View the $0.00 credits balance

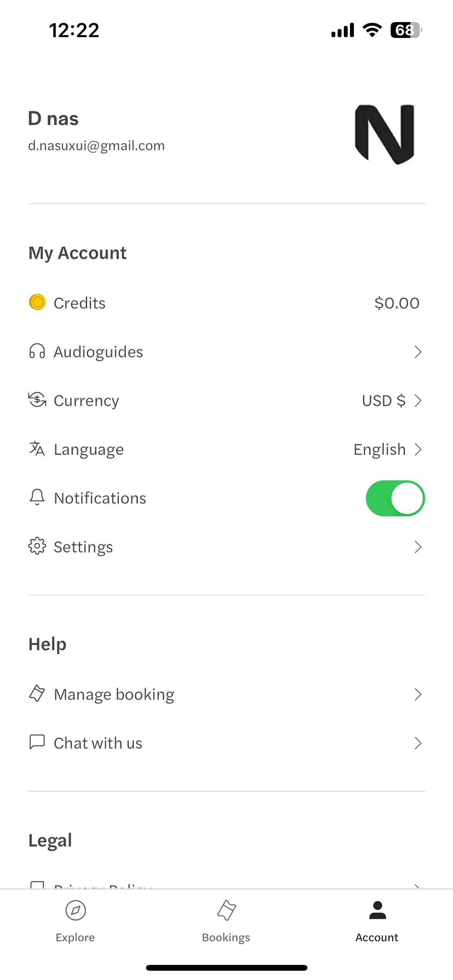(397, 303)
